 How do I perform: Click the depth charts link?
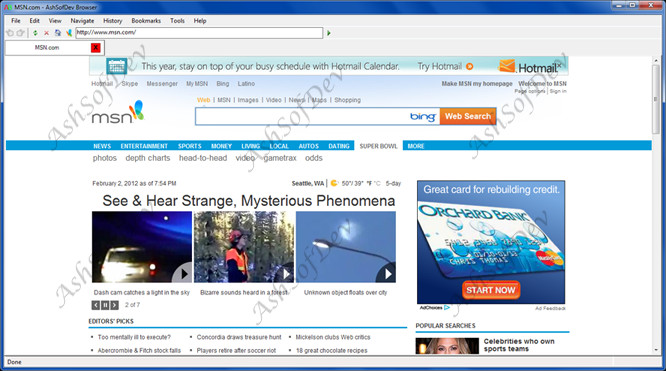coord(148,158)
